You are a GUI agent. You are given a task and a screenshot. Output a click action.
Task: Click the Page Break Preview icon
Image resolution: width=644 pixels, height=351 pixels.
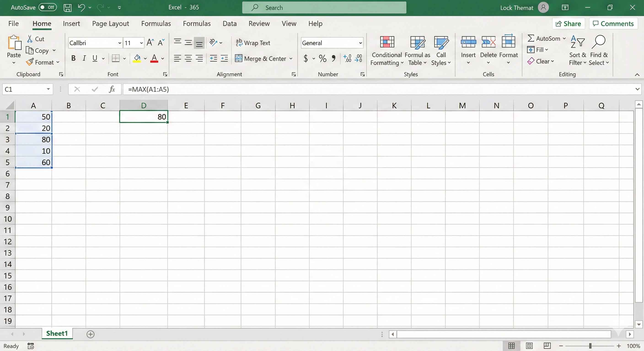tap(547, 346)
